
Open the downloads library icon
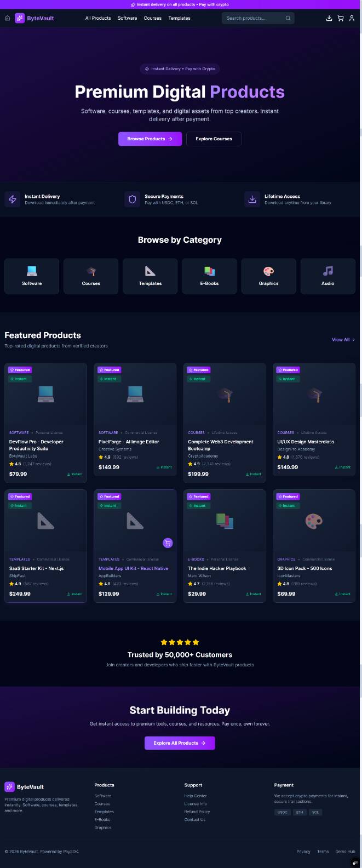329,18
